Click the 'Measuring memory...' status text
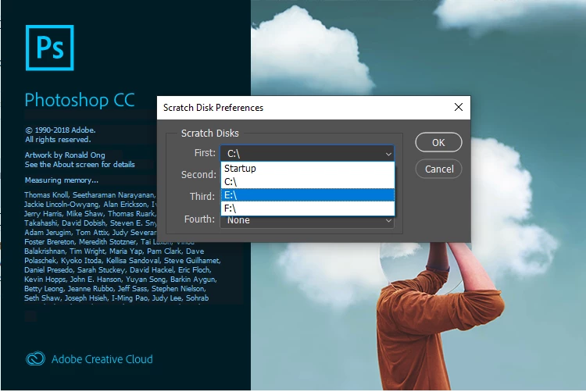This screenshot has height=392, width=586. [x=62, y=180]
